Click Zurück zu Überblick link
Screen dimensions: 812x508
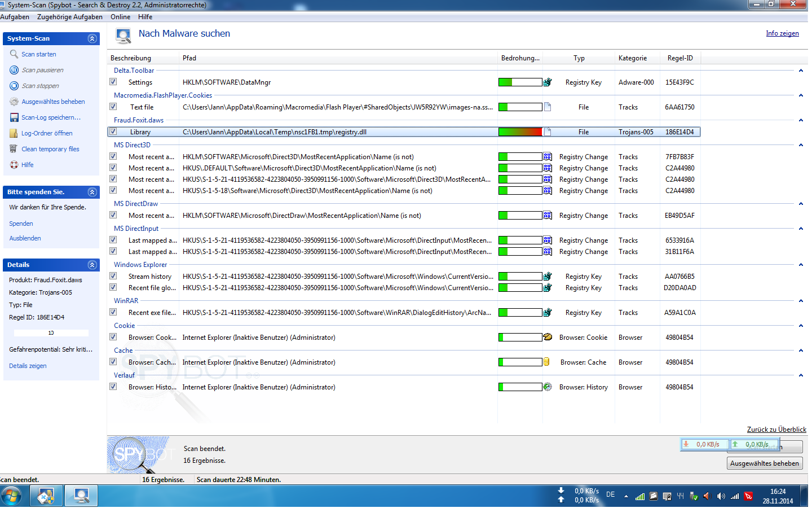click(776, 430)
